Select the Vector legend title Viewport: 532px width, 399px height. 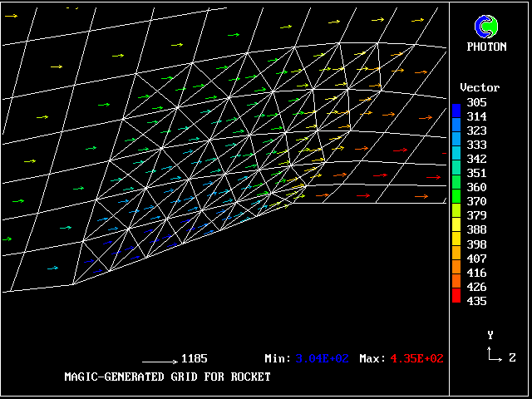tap(480, 87)
